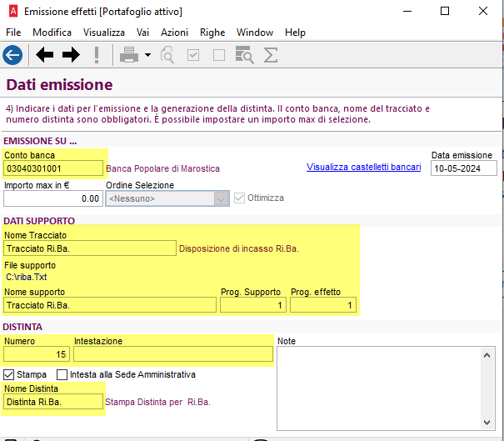504x441 pixels.
Task: Open the Visualizza menu
Action: pyautogui.click(x=104, y=33)
